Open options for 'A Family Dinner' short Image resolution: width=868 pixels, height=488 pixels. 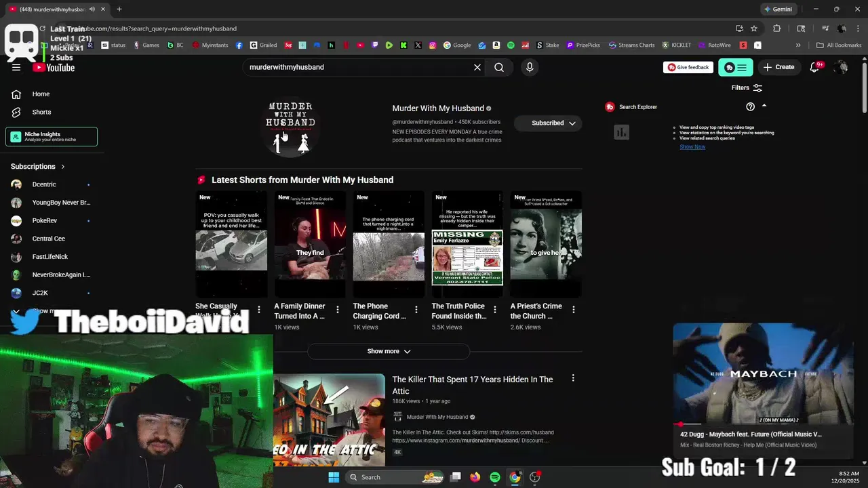tap(337, 310)
